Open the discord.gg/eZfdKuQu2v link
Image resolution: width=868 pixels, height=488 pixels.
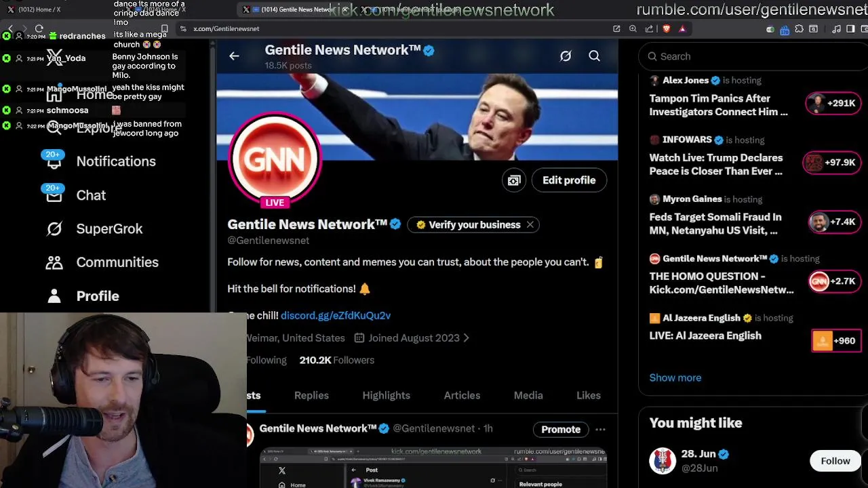336,315
